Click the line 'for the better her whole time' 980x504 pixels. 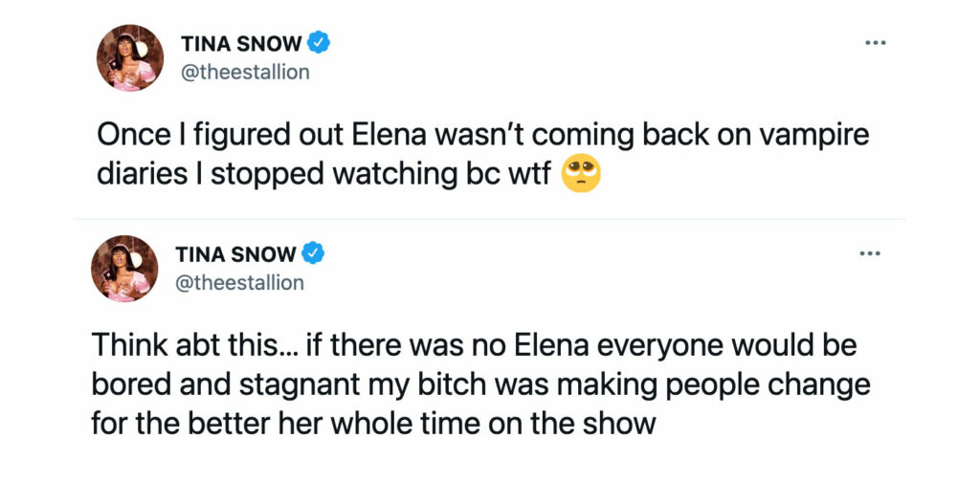pos(373,424)
